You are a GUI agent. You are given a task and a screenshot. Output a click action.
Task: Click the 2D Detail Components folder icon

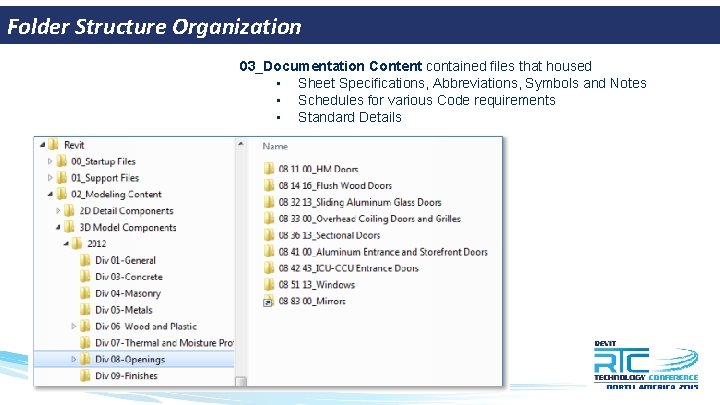(x=69, y=211)
